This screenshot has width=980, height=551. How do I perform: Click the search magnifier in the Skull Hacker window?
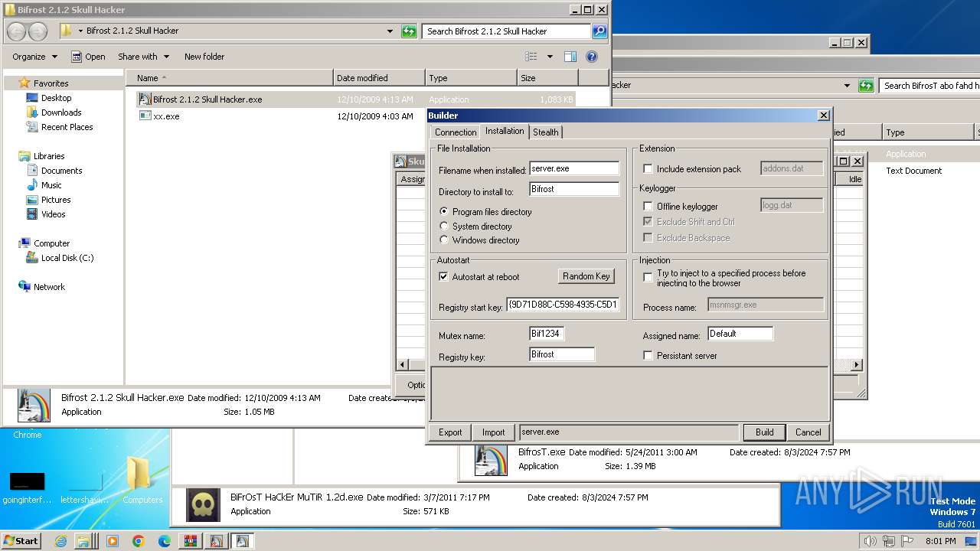599,31
